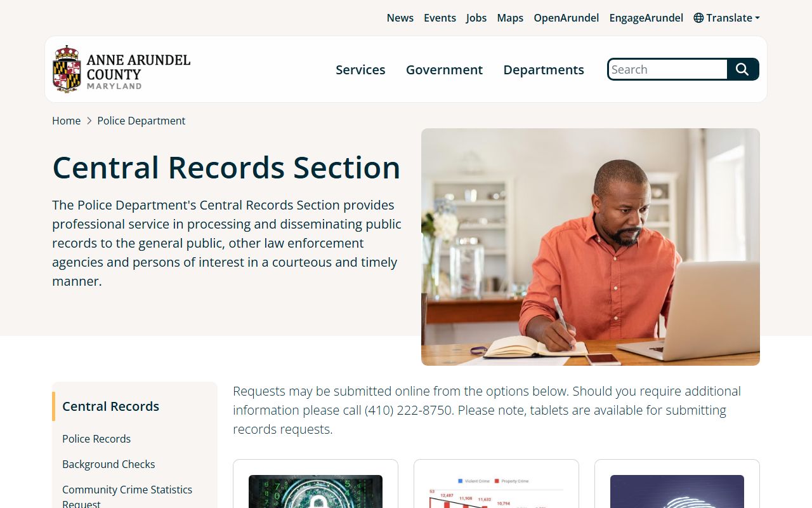Screen dimensions: 812x508
Task: Focus the Search input field
Action: tap(668, 69)
